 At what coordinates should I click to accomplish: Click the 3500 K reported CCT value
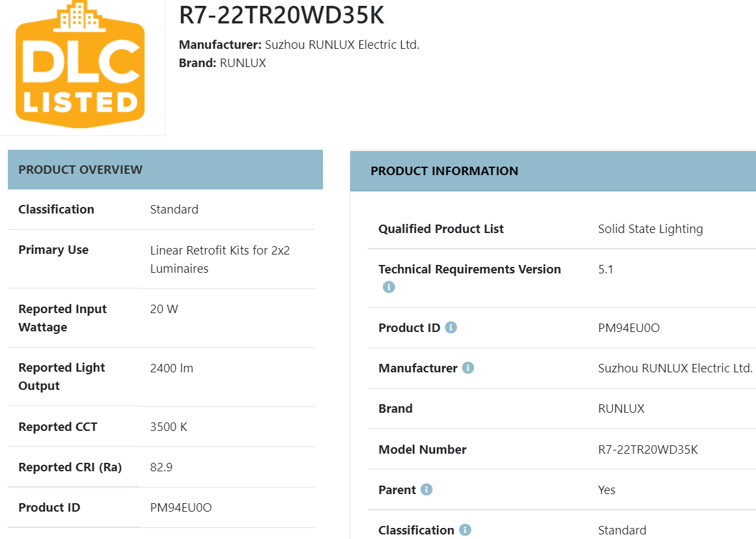(x=168, y=427)
